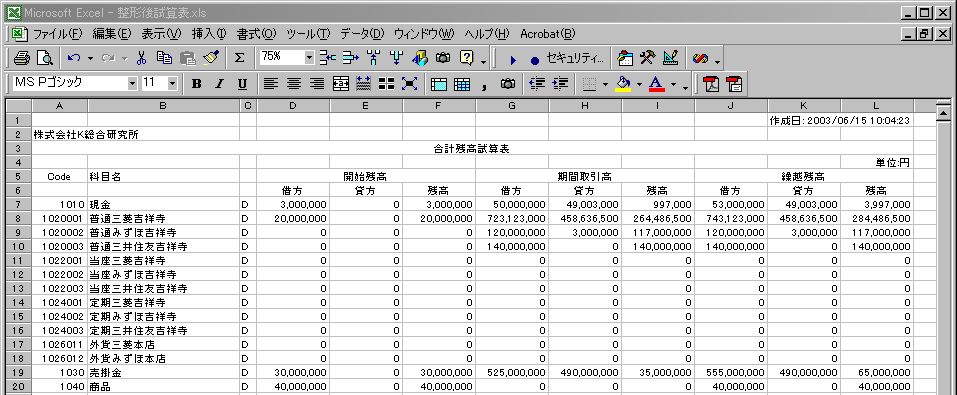Open the standard toolbar options arrow after help
This screenshot has height=395, width=957.
(x=484, y=61)
